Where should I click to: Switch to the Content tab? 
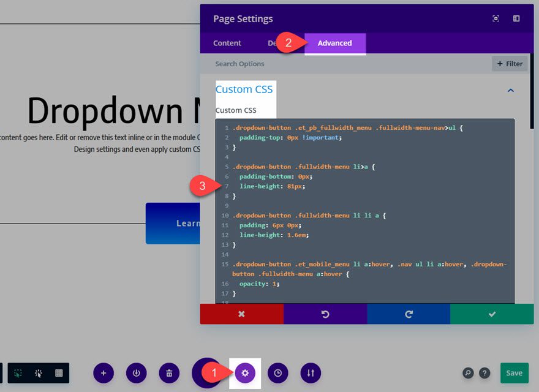227,43
